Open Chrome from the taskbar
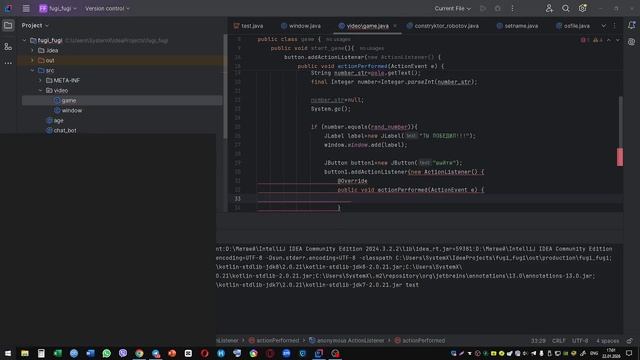640x360 pixels. (x=139, y=353)
